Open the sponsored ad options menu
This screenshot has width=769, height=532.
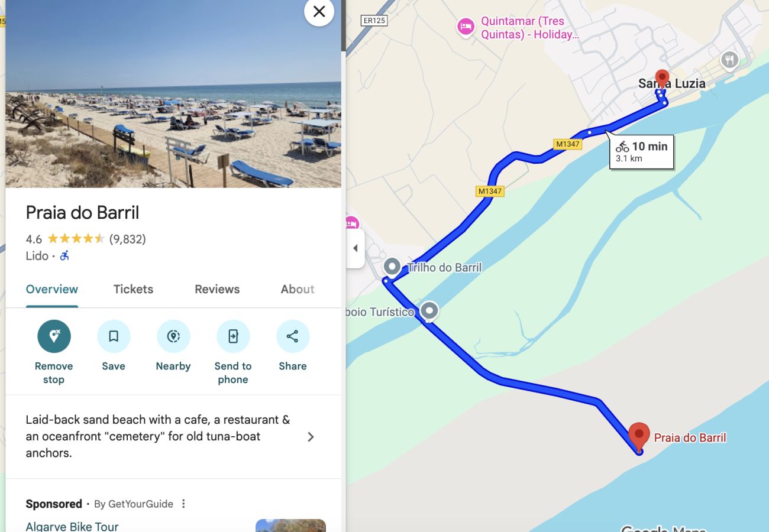pyautogui.click(x=183, y=504)
